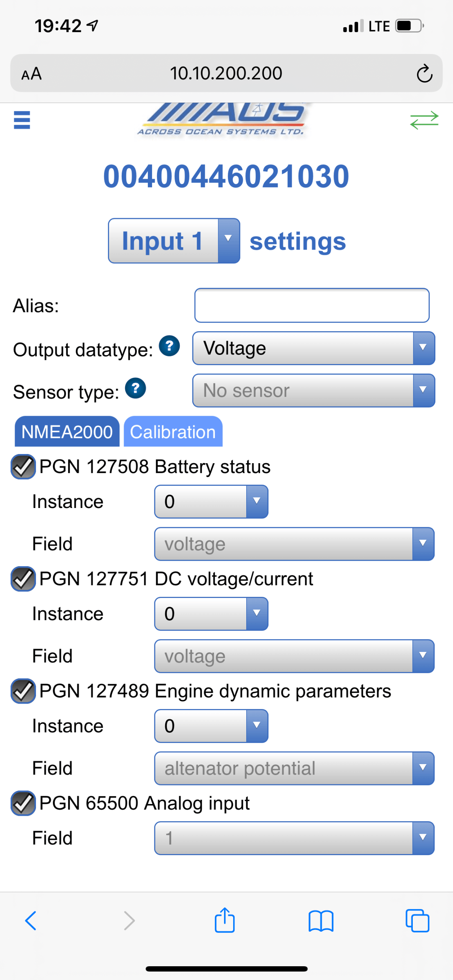The height and width of the screenshot is (980, 453).
Task: Switch to the Calibration tab
Action: pos(173,431)
